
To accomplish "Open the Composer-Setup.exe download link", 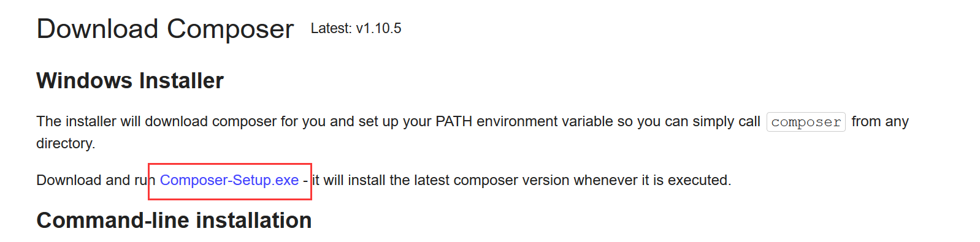I will click(229, 180).
